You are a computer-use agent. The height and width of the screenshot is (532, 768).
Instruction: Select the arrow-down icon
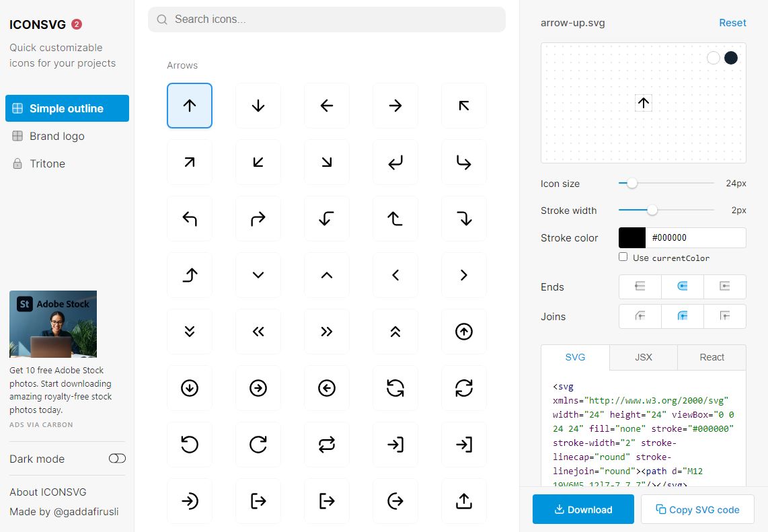click(258, 106)
